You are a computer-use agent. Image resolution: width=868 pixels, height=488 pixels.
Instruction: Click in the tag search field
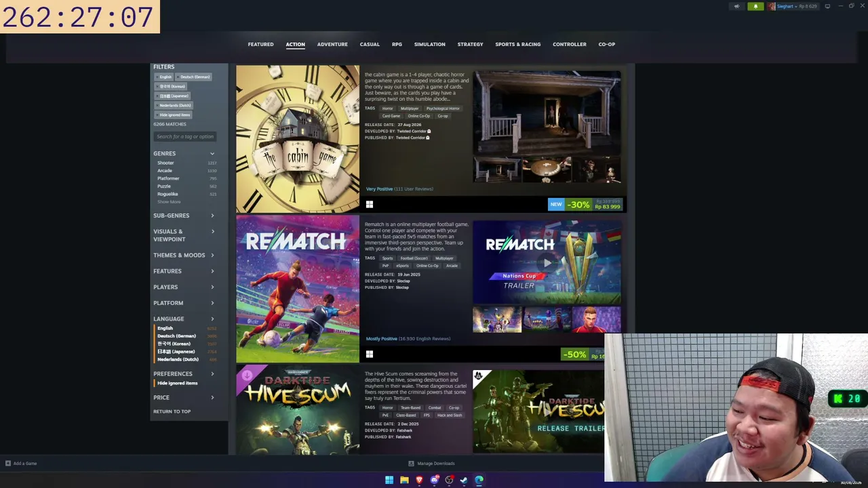pos(184,137)
